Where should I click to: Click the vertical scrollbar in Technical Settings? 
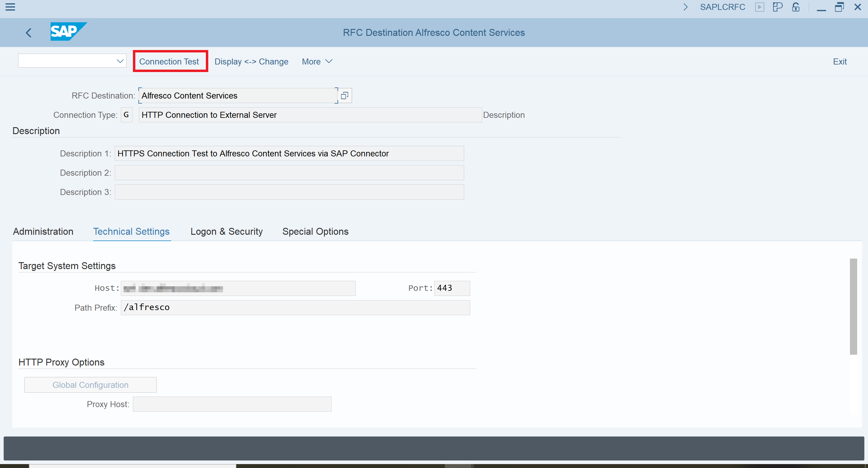pos(853,306)
